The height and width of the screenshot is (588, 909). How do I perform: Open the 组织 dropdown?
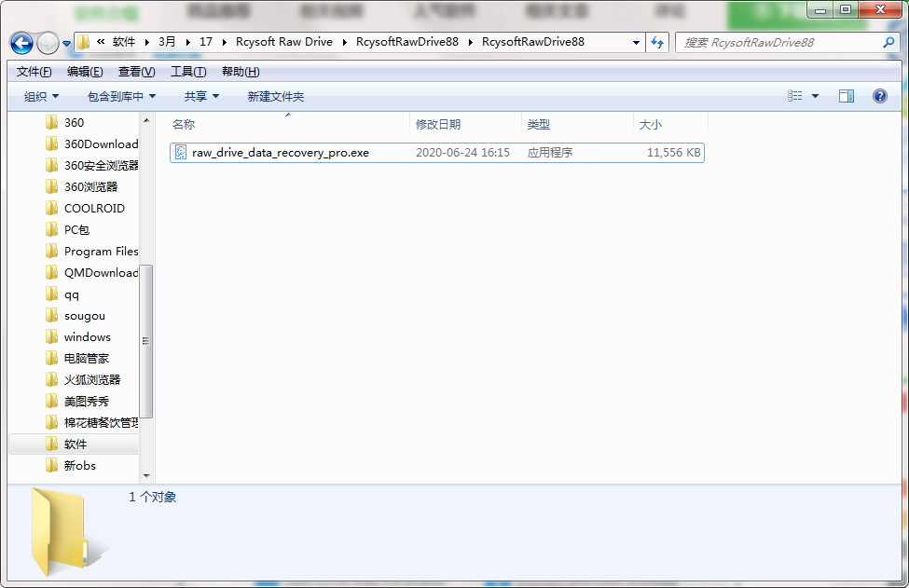pyautogui.click(x=41, y=96)
